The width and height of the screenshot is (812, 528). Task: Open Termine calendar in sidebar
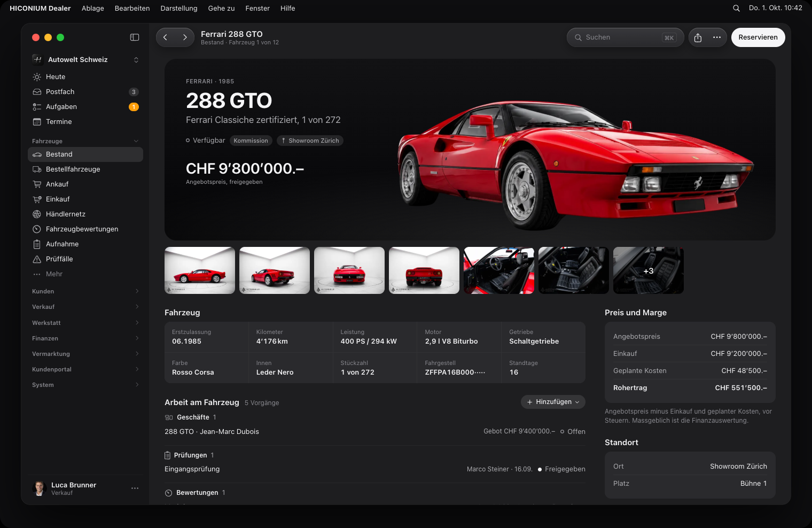(x=85, y=122)
